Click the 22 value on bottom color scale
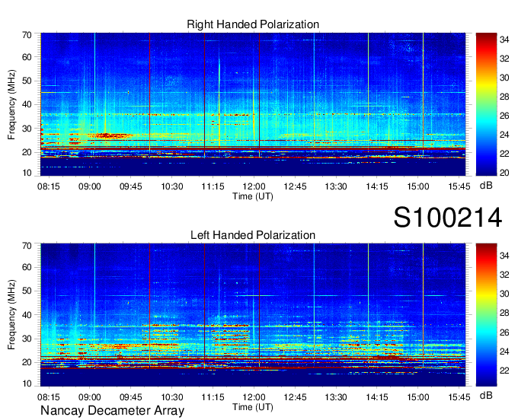 (504, 371)
